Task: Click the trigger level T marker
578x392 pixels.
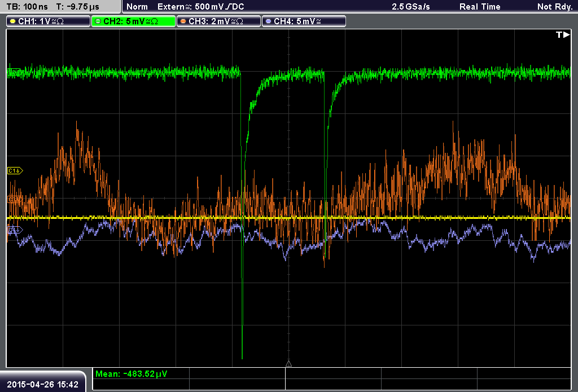Action: point(563,34)
